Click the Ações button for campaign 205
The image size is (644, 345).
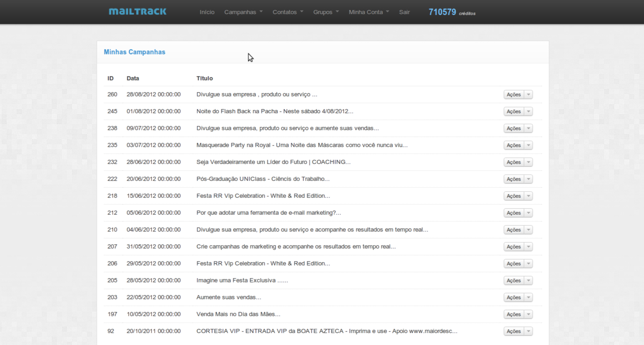(x=514, y=280)
